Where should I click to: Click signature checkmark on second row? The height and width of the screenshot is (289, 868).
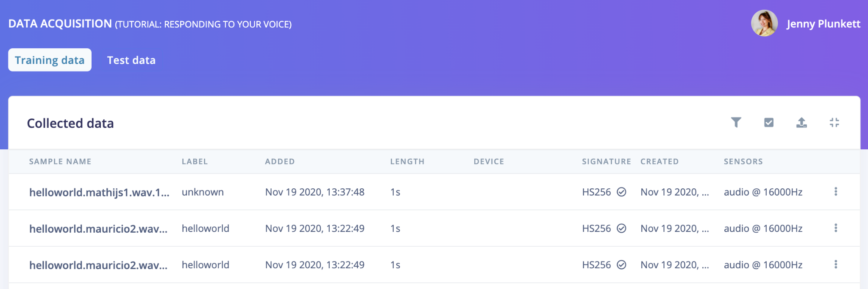tap(621, 228)
